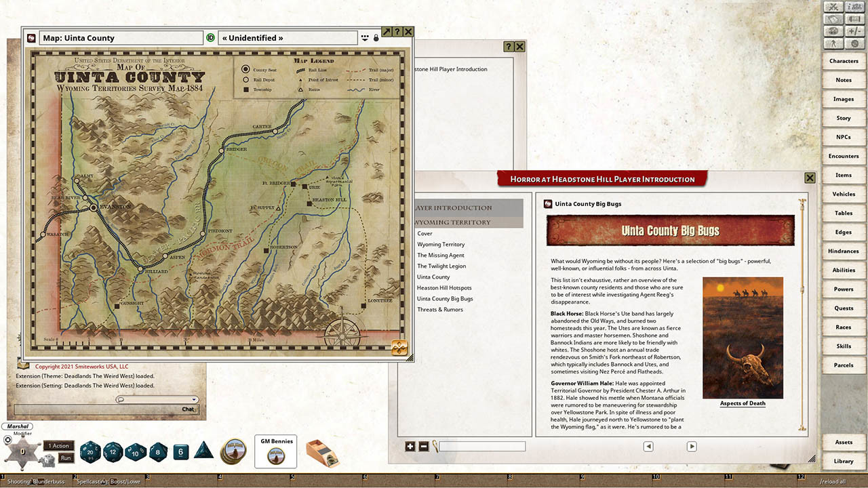Image resolution: width=868 pixels, height=488 pixels.
Task: Click the Aspects of Death link
Action: click(x=743, y=403)
